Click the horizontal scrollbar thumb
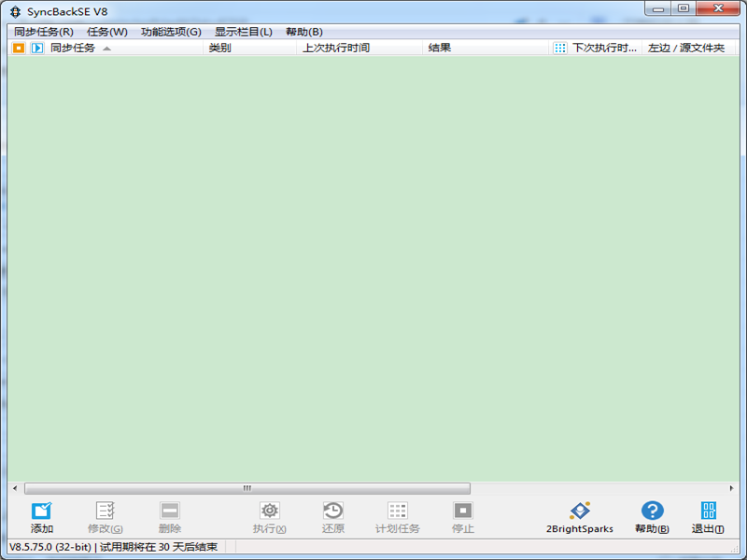The height and width of the screenshot is (560, 747). tap(247, 488)
